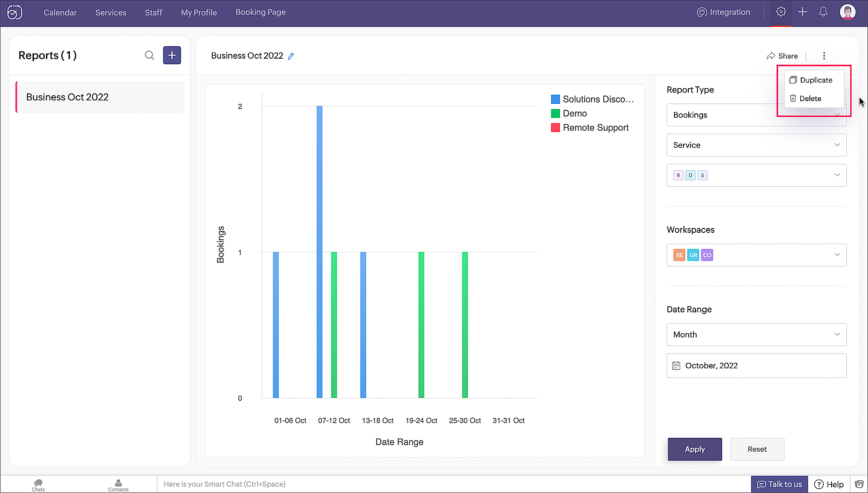Go to Services tab

(111, 13)
